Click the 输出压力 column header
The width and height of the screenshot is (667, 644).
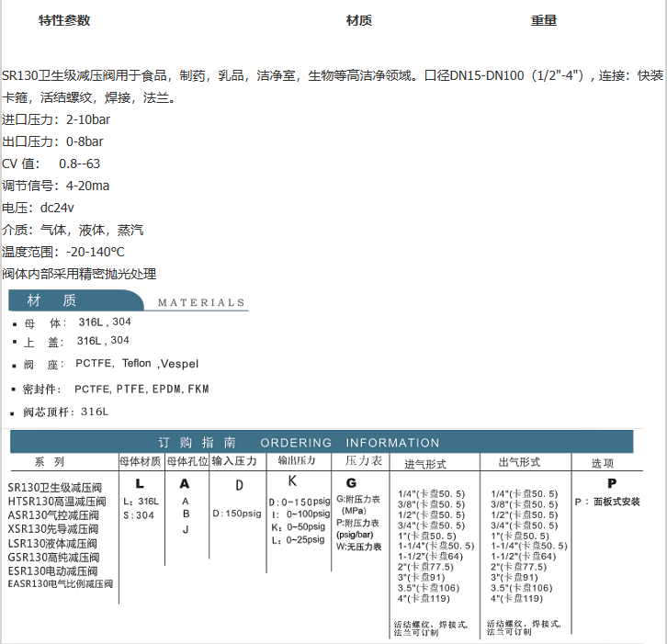tap(297, 460)
